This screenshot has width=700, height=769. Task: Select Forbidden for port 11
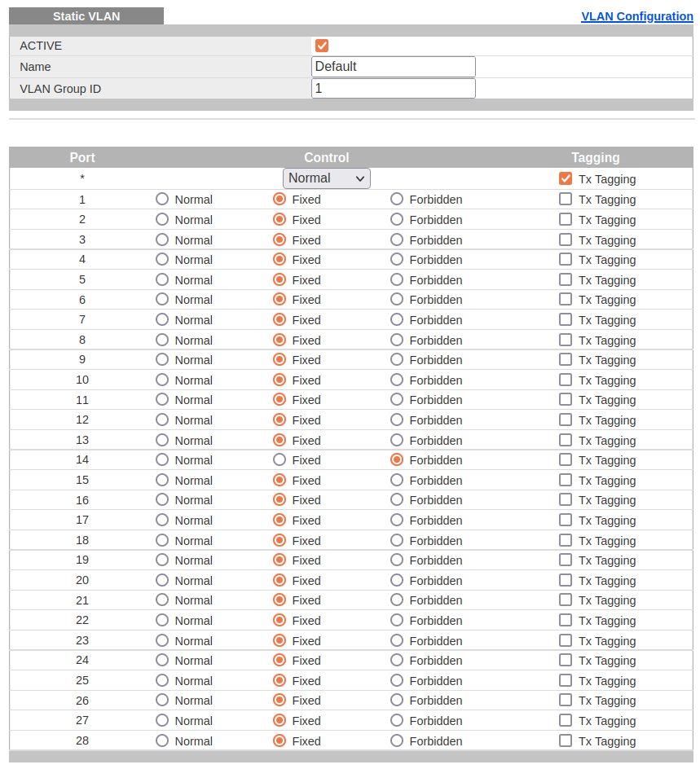(x=396, y=400)
